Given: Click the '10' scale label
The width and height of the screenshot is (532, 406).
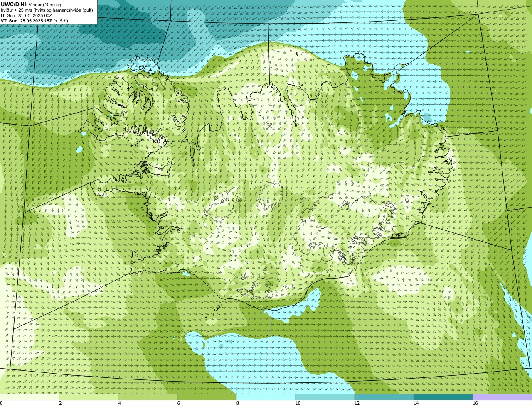Looking at the screenshot, I should tap(298, 403).
